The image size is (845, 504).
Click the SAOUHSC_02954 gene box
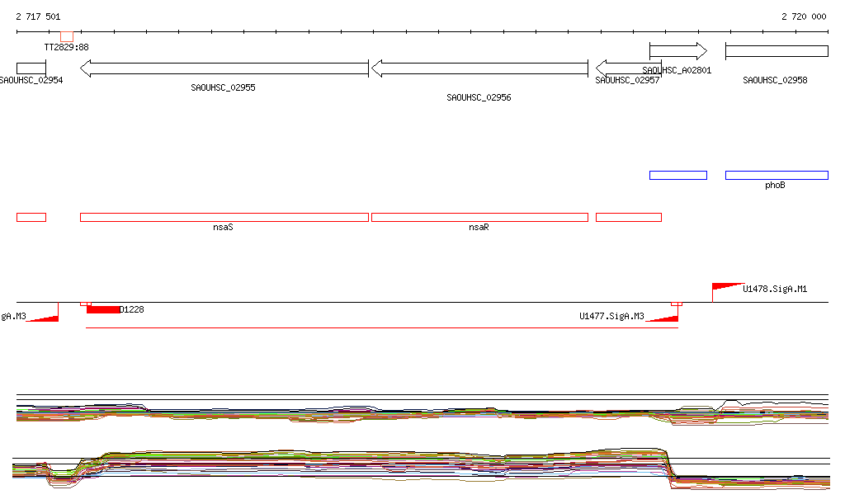(31, 67)
